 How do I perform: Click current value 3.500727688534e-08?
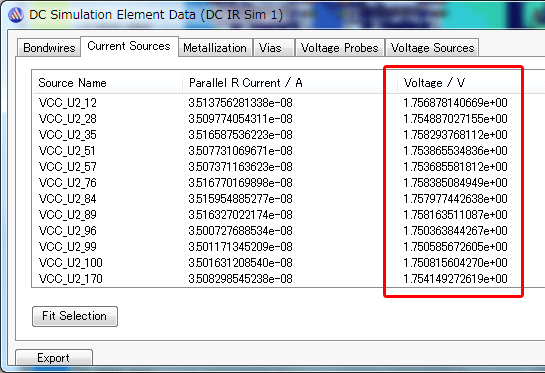241,231
